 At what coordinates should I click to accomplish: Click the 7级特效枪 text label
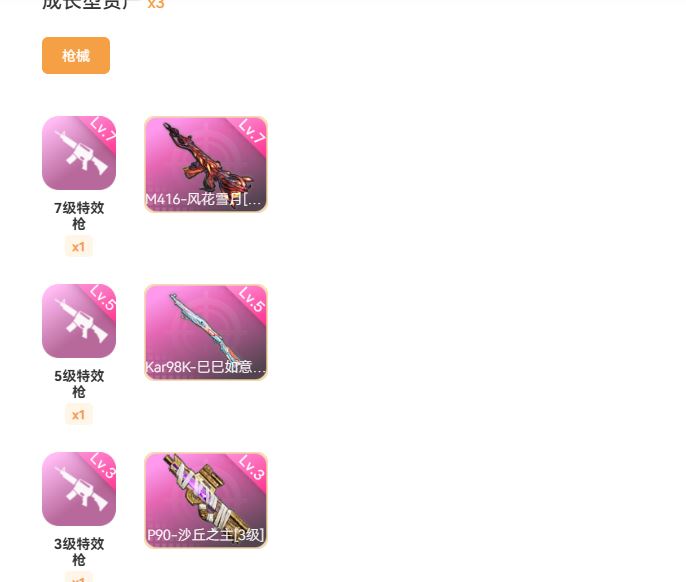coord(79,216)
